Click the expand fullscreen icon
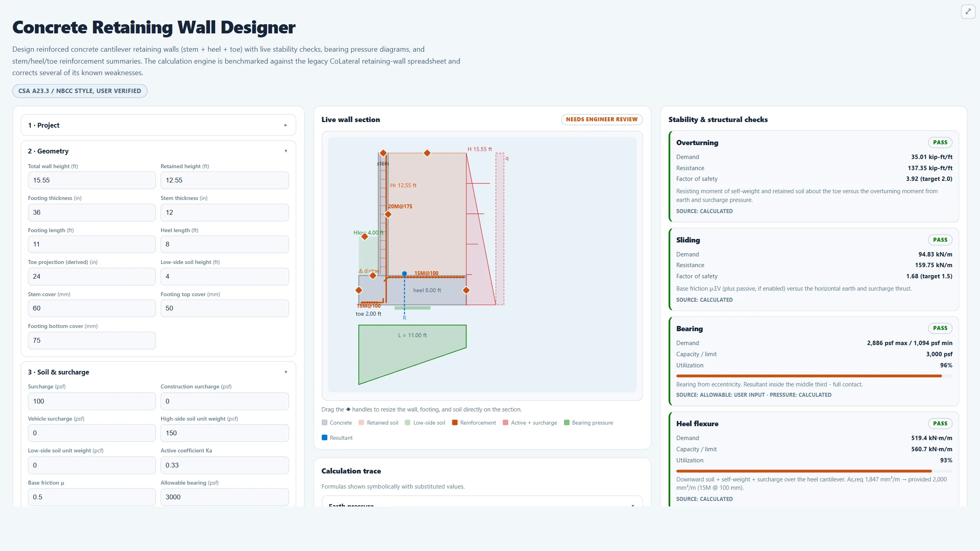Screen dimensions: 980x551 click(x=968, y=12)
